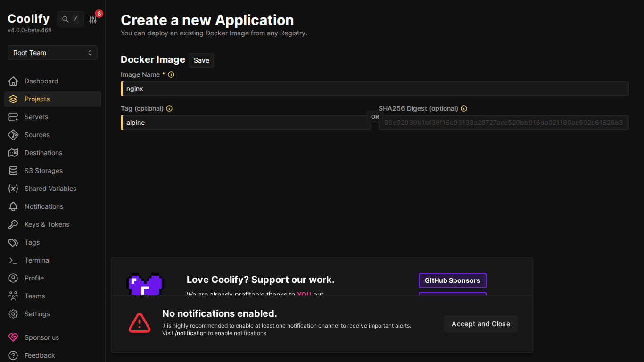Accept and Close the notifications warning
This screenshot has height=362, width=644.
(x=480, y=324)
